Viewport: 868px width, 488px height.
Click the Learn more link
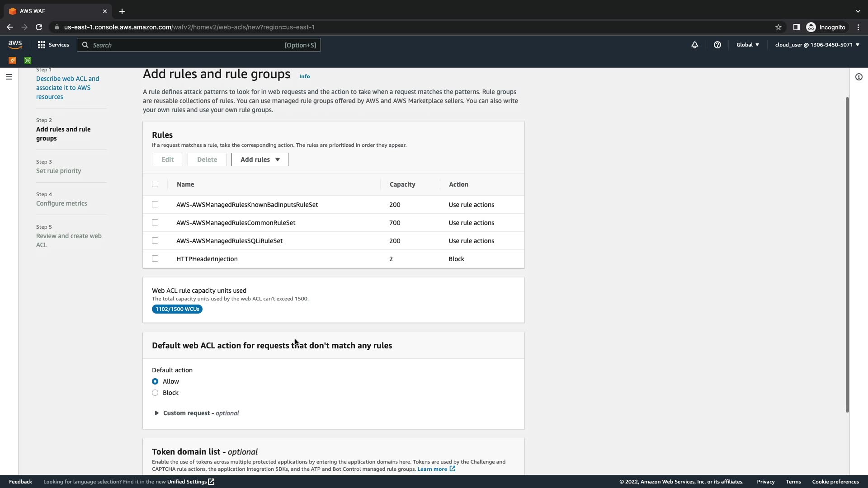click(432, 469)
